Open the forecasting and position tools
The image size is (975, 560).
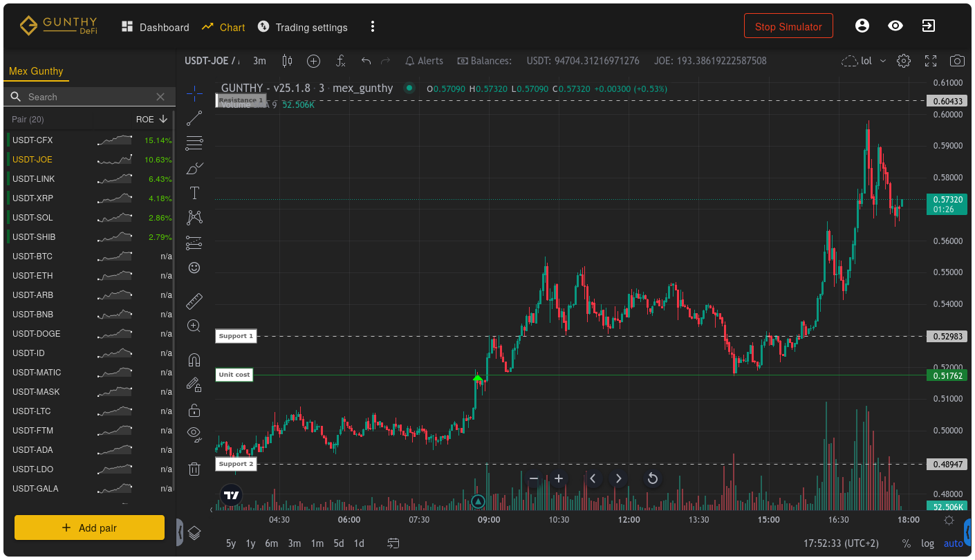pos(194,243)
